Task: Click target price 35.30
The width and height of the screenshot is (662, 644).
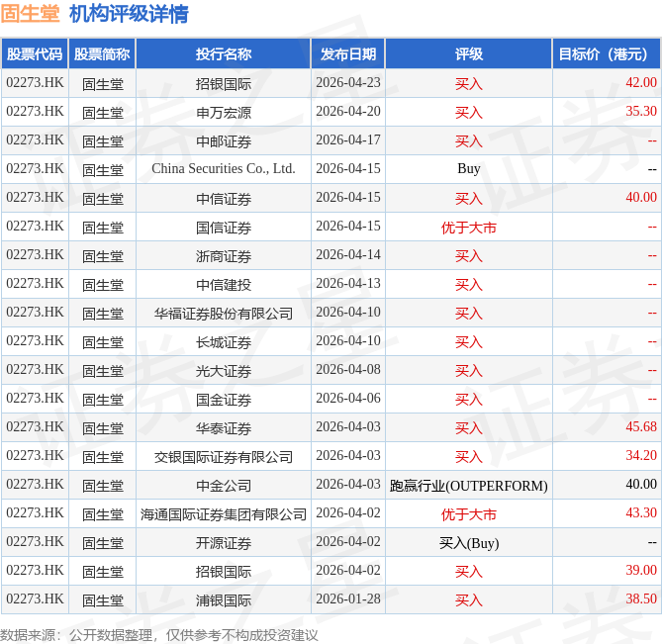Action: click(641, 112)
